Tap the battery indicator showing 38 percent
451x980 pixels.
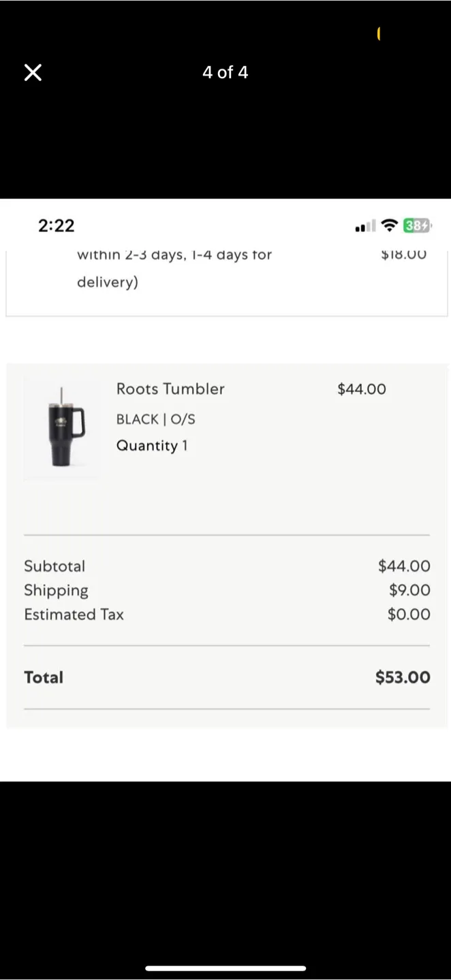click(x=416, y=225)
